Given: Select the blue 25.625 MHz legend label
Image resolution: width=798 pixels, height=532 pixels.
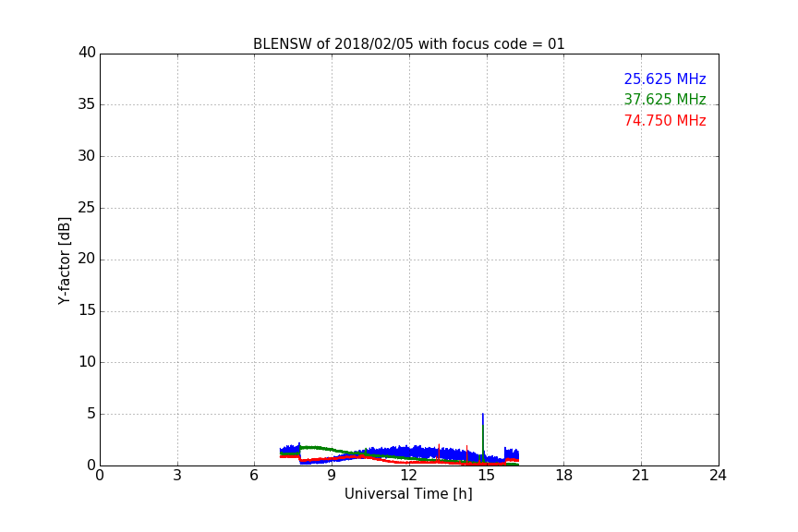Looking at the screenshot, I should (x=665, y=79).
